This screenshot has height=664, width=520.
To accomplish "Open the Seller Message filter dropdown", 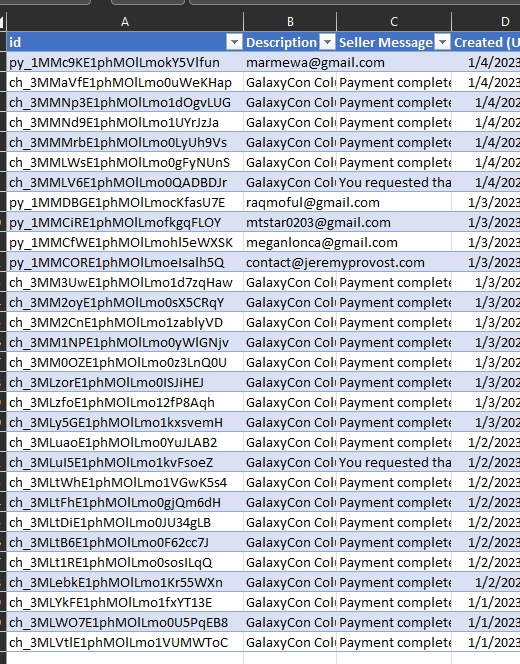I will [x=442, y=42].
